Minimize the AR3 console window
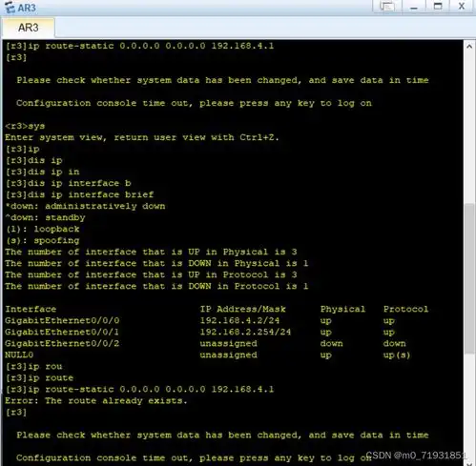This screenshot has height=466, width=476. pyautogui.click(x=414, y=7)
